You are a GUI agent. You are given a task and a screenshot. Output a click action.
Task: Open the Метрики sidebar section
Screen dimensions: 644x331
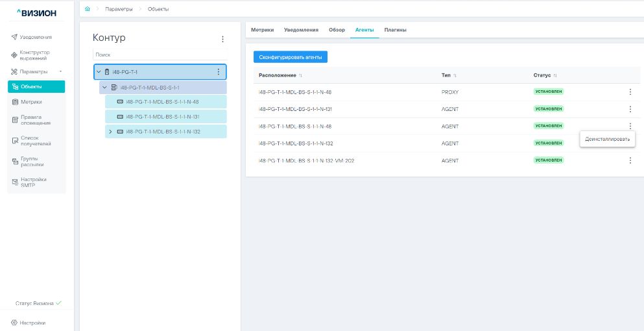point(31,102)
